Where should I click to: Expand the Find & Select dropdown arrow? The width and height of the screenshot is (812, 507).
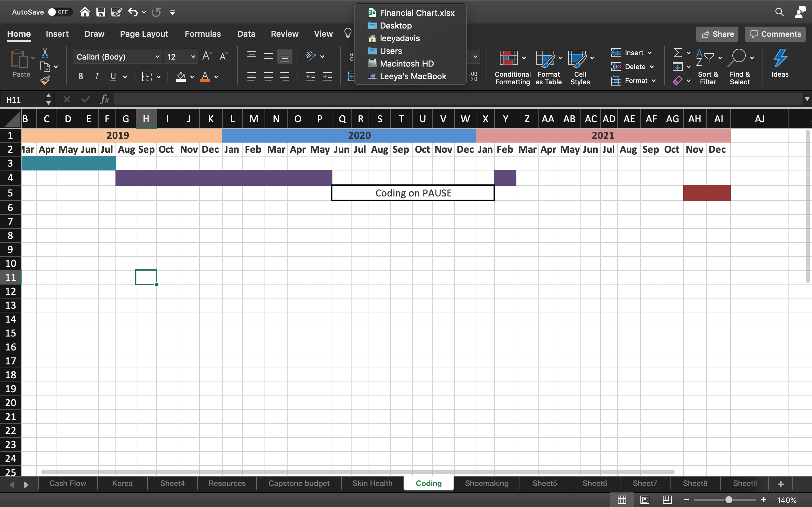[x=752, y=58]
